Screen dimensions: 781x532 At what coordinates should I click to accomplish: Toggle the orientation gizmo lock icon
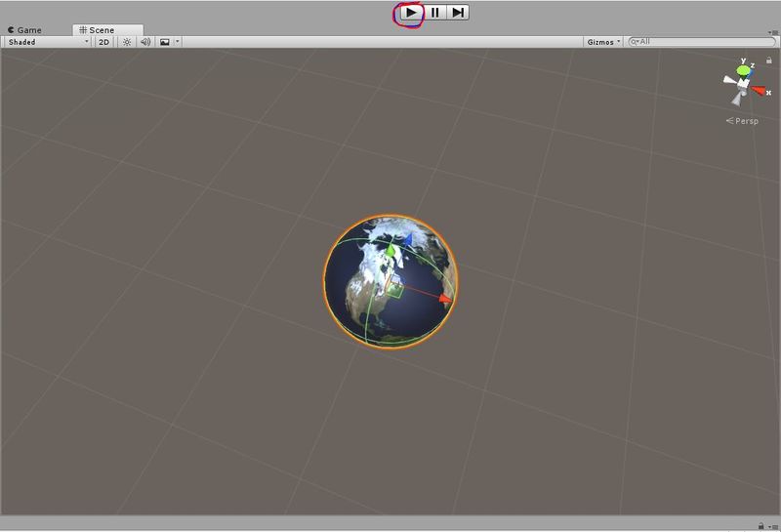point(769,61)
